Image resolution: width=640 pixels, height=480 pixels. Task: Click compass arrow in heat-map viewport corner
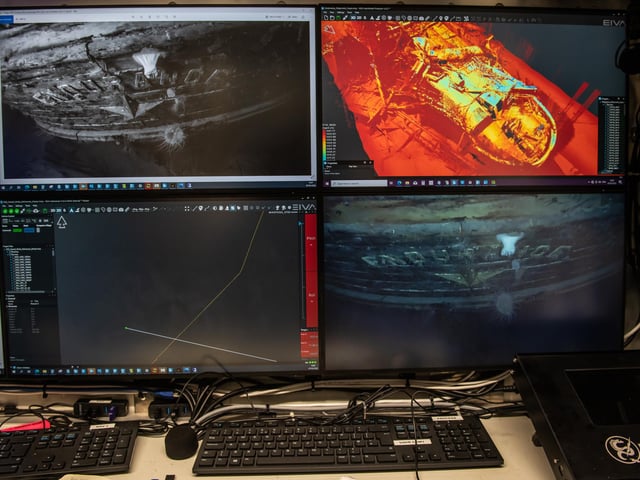coord(329,30)
